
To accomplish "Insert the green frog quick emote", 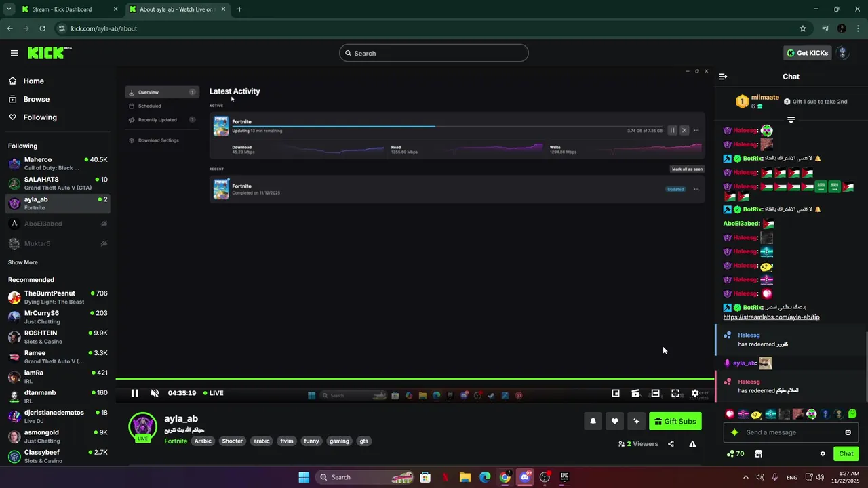I will 852,414.
